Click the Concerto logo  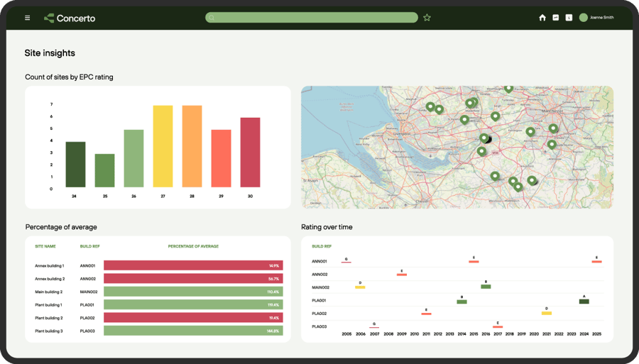[70, 18]
